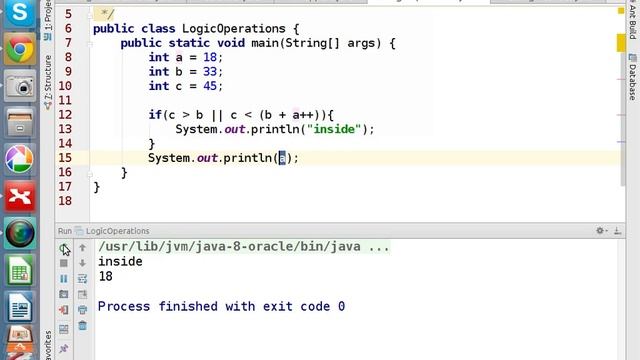Image resolution: width=640 pixels, height=360 pixels.
Task: Open the Ant Build side tab
Action: click(633, 20)
